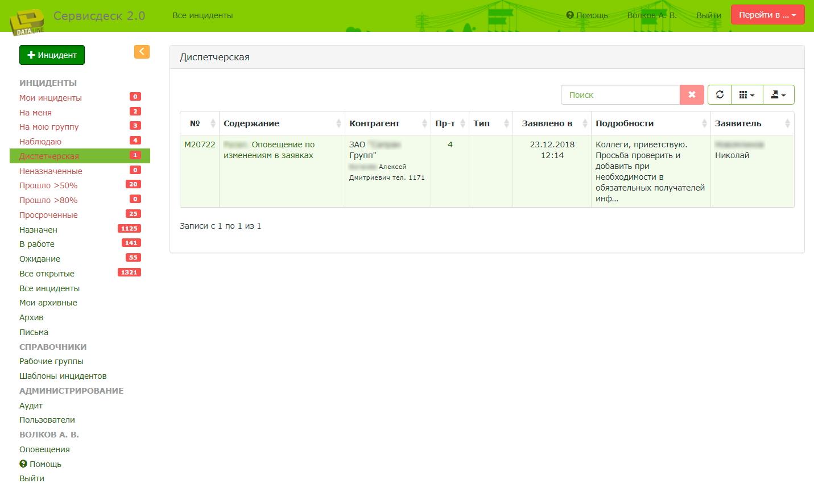Open 'В работе' incidents list

(x=37, y=244)
